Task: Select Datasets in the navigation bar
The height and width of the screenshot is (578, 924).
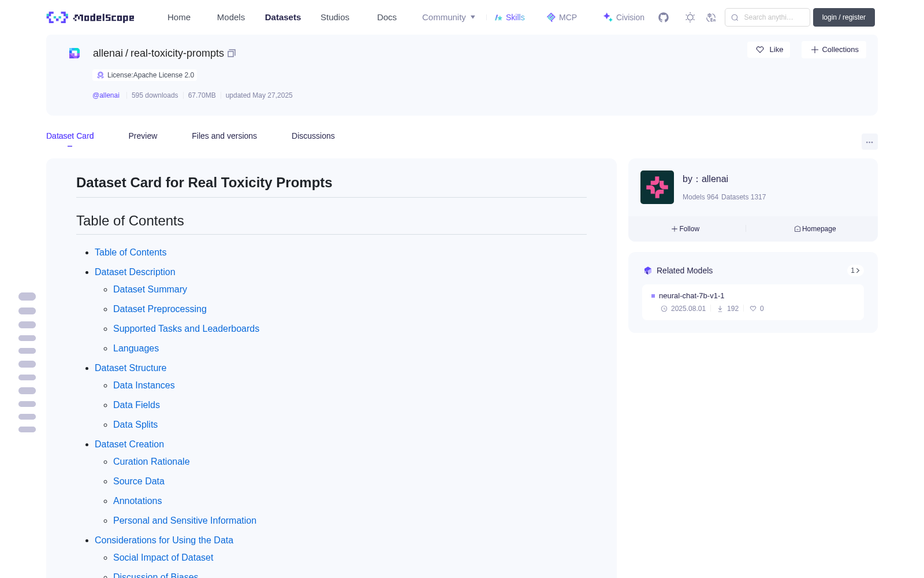Action: [x=283, y=17]
